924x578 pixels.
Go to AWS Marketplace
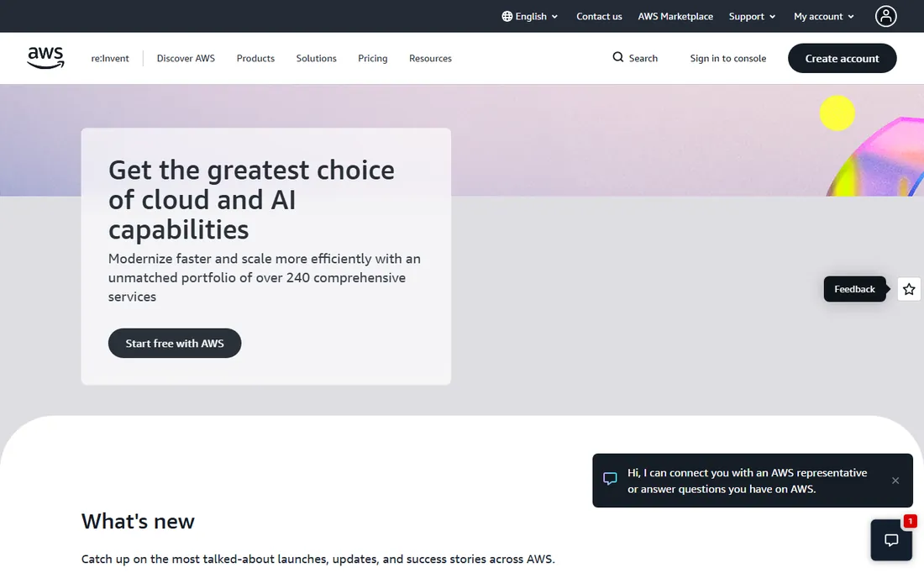coord(675,17)
